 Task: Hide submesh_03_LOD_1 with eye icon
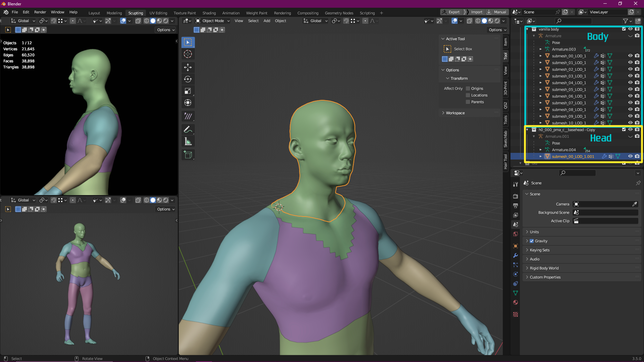pos(630,76)
